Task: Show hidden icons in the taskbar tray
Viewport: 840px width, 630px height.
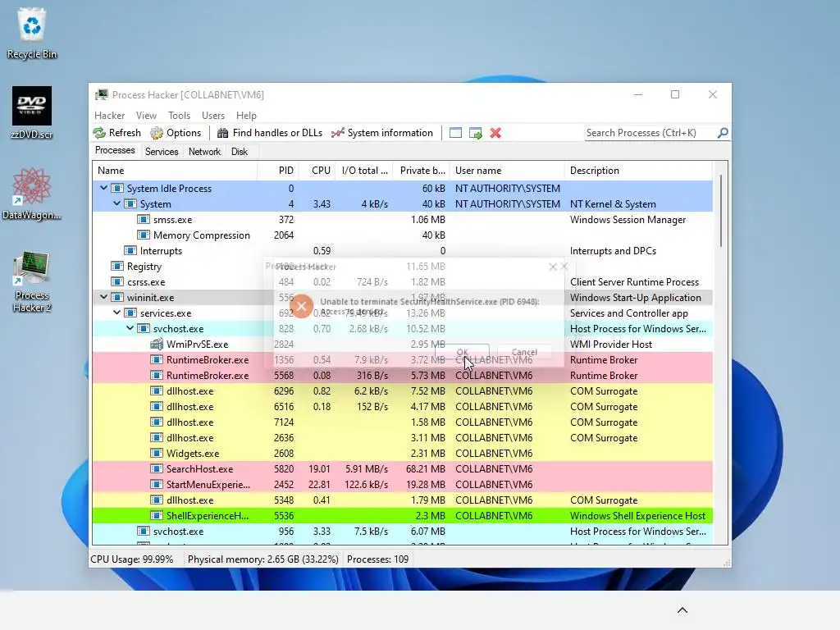Action: pos(682,610)
